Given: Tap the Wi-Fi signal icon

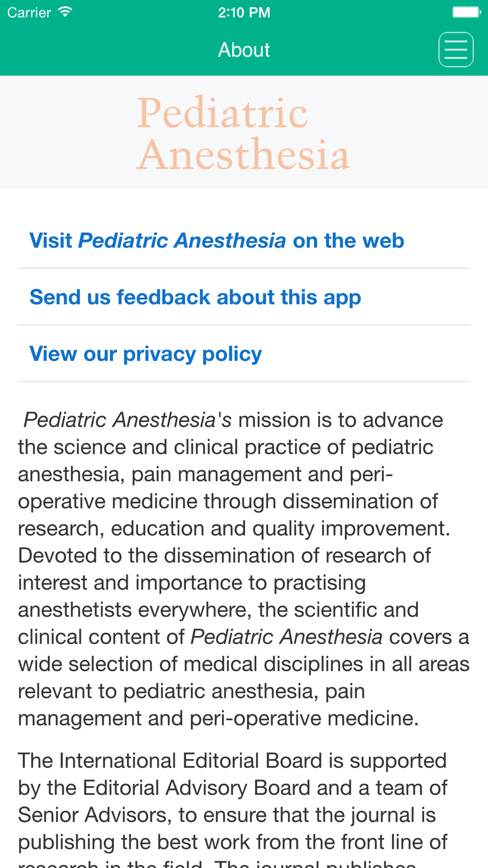Looking at the screenshot, I should click(x=65, y=12).
